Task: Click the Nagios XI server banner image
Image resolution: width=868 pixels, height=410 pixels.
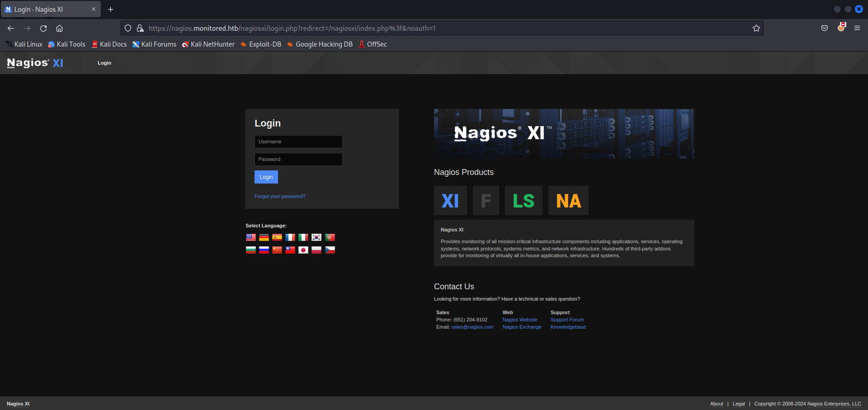Action: 564,134
